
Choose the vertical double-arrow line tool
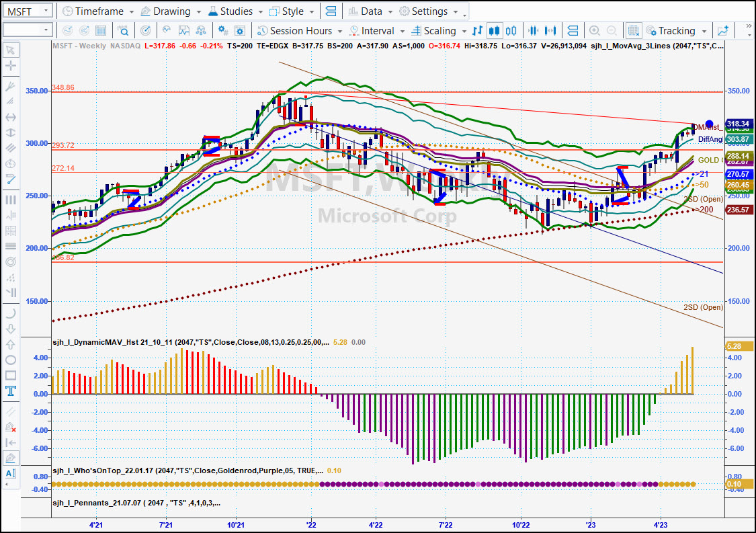click(11, 132)
